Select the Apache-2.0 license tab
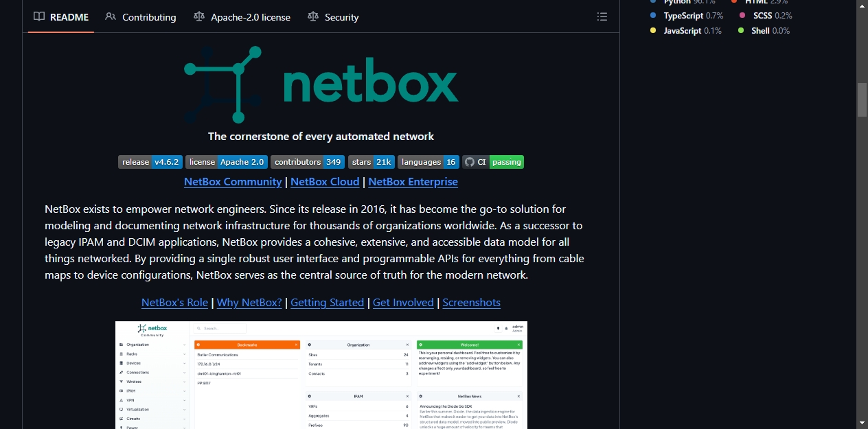868x429 pixels. click(x=242, y=16)
